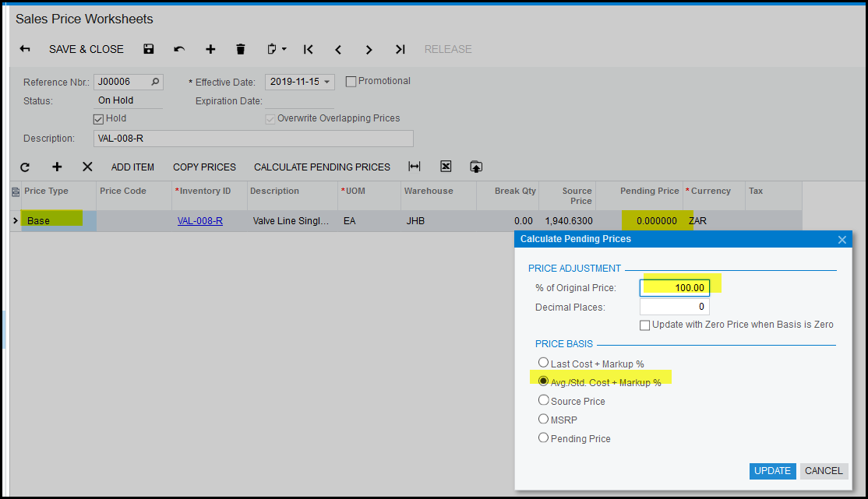Go to the first record icon
The height and width of the screenshot is (499, 868).
[x=309, y=49]
